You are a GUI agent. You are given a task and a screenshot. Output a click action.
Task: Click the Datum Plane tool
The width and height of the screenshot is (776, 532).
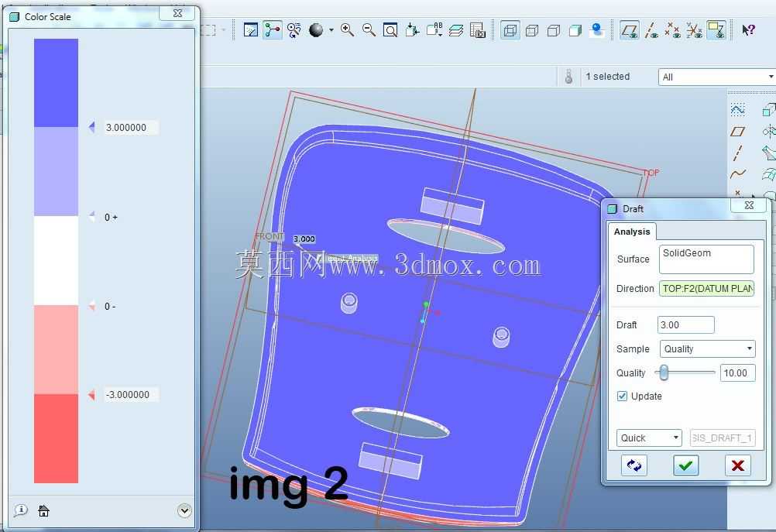(x=737, y=131)
